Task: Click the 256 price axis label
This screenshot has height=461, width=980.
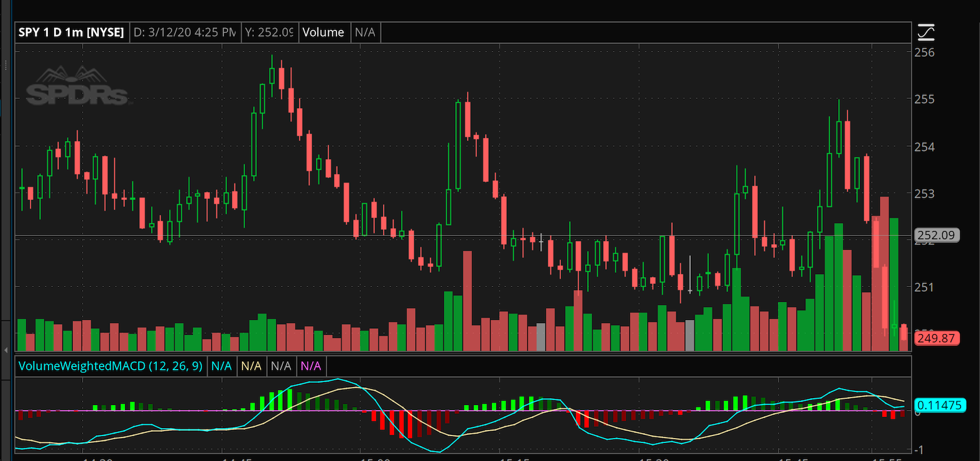Action: click(924, 53)
